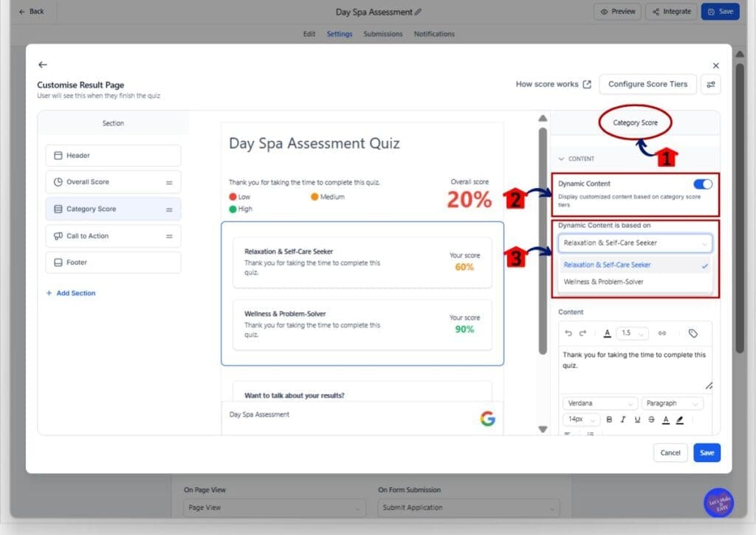Click the Save button in the top bar

[x=721, y=12]
